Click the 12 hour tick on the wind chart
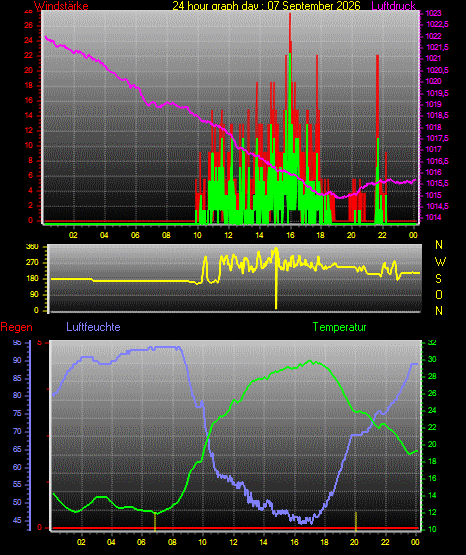The image size is (466, 555). pos(228,235)
